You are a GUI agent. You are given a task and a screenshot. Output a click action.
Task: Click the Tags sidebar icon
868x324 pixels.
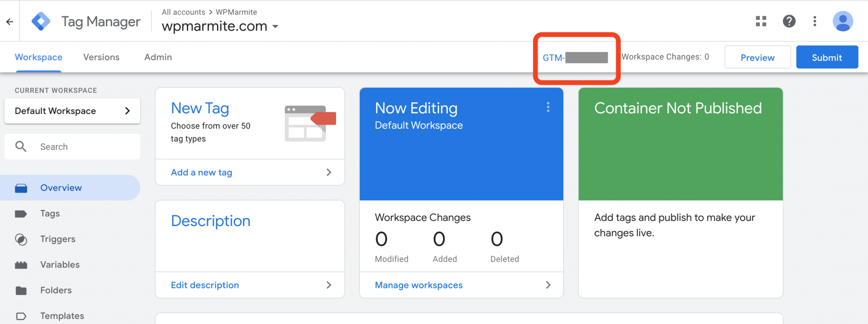click(21, 214)
